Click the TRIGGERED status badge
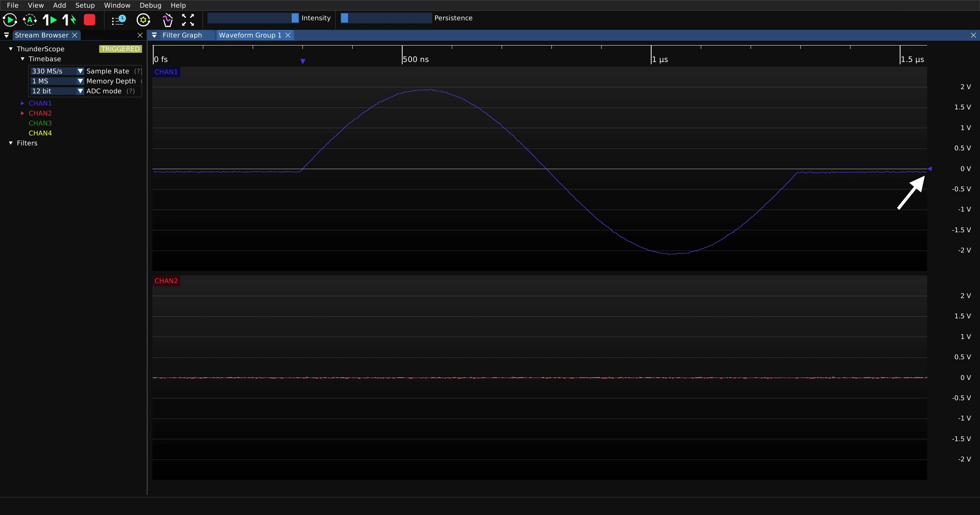The height and width of the screenshot is (515, 980). click(x=121, y=49)
